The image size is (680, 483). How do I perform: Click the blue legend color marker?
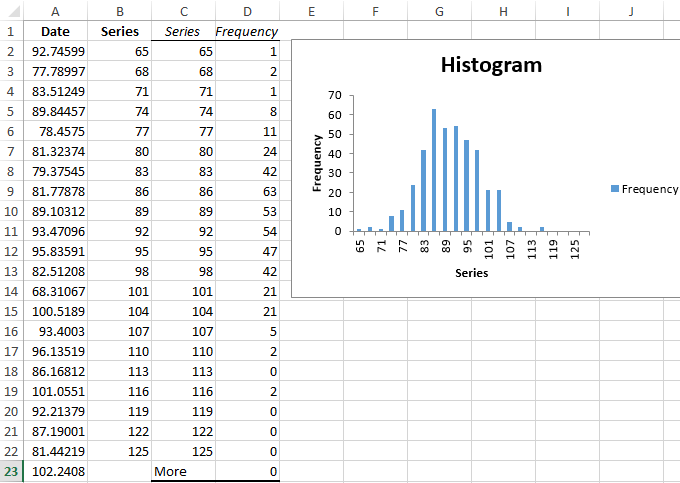coord(614,189)
